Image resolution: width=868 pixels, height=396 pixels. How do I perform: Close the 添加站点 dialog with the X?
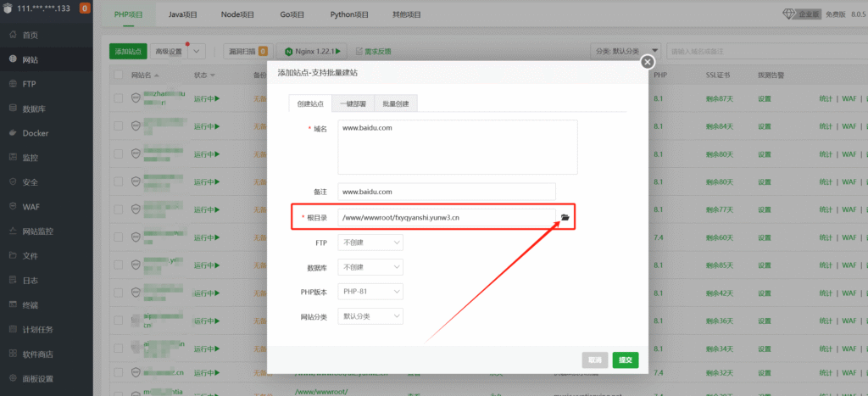click(648, 62)
